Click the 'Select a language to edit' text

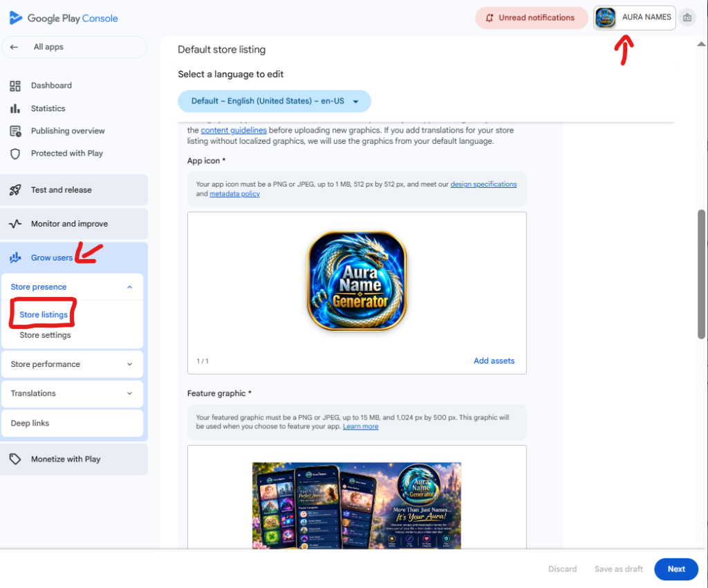tap(231, 75)
